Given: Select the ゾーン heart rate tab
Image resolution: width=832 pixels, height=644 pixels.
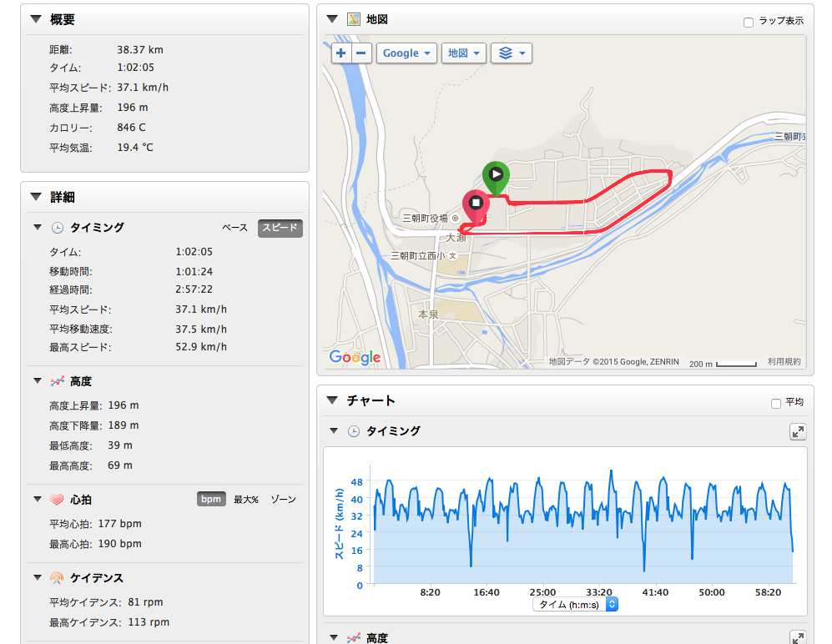Looking at the screenshot, I should (x=284, y=500).
